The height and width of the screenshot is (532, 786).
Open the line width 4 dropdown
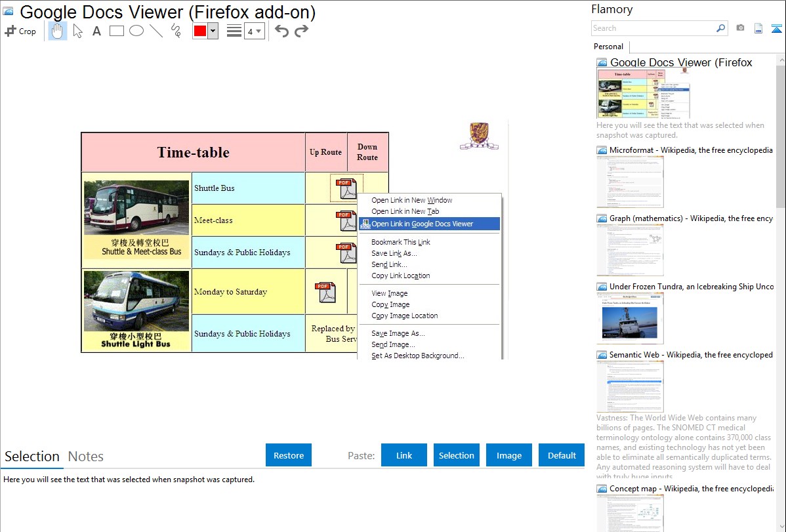(255, 31)
